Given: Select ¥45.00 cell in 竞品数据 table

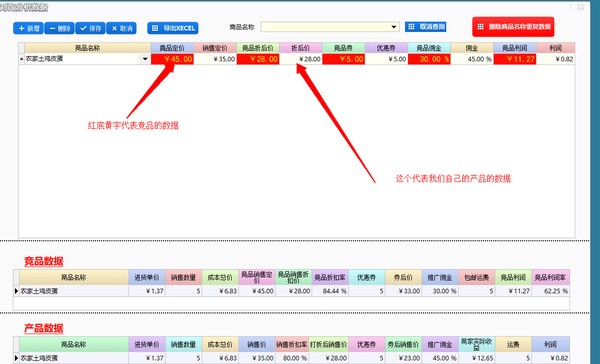Looking at the screenshot, I should pyautogui.click(x=257, y=291).
